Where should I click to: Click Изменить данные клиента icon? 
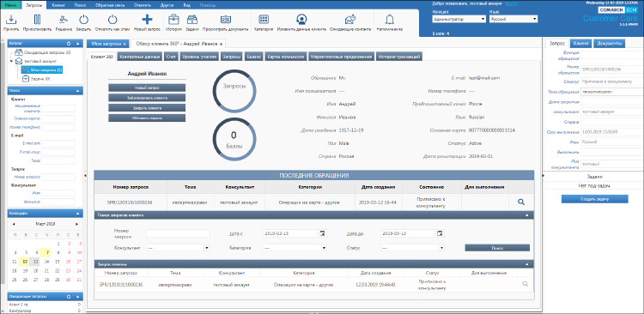click(x=302, y=19)
